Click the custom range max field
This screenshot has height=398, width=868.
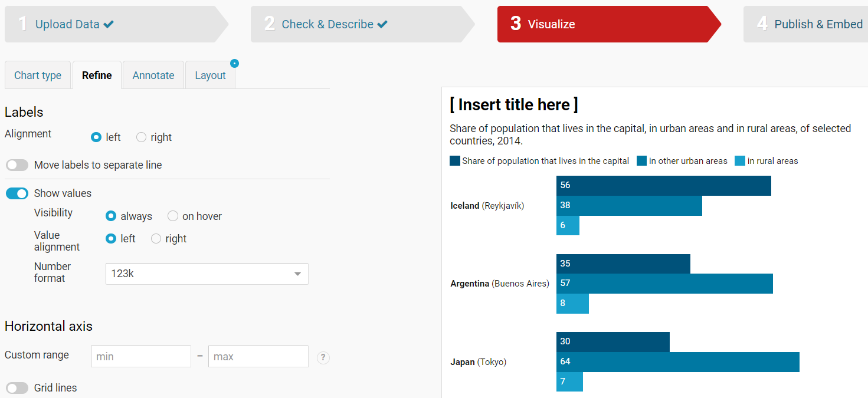pyautogui.click(x=258, y=357)
